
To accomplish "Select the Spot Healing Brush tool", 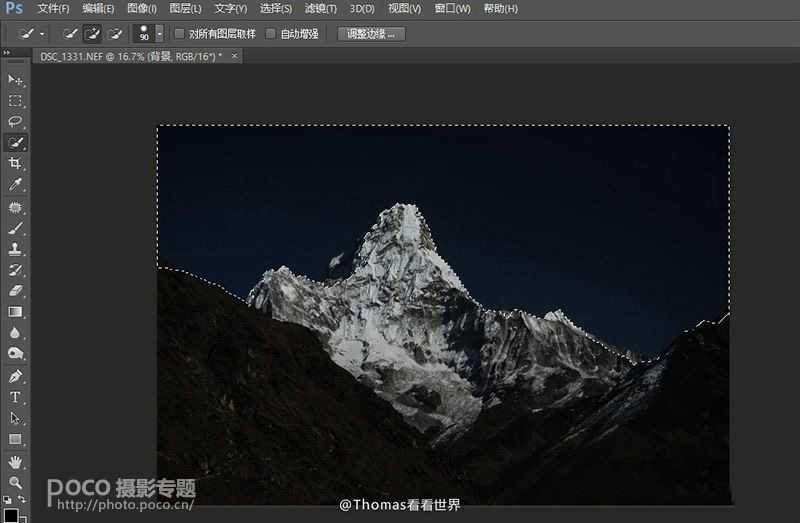I will [x=15, y=207].
